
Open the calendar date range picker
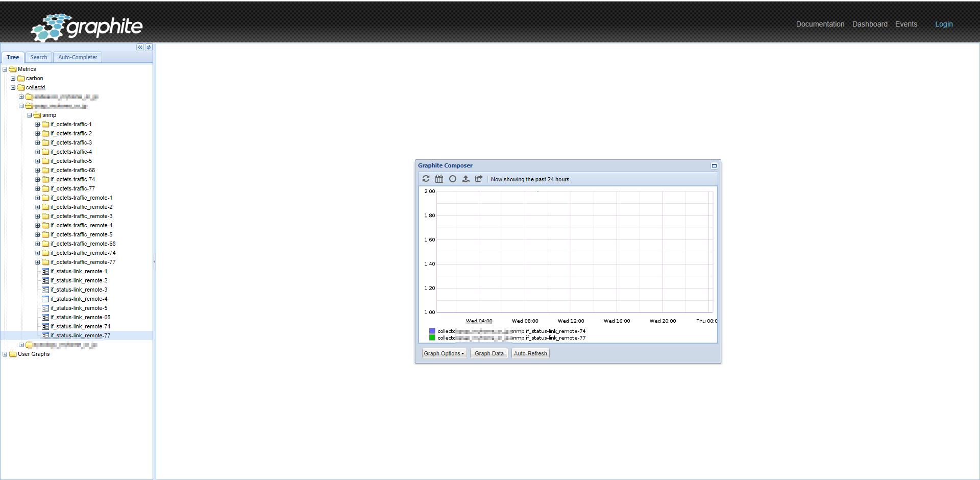pyautogui.click(x=439, y=179)
